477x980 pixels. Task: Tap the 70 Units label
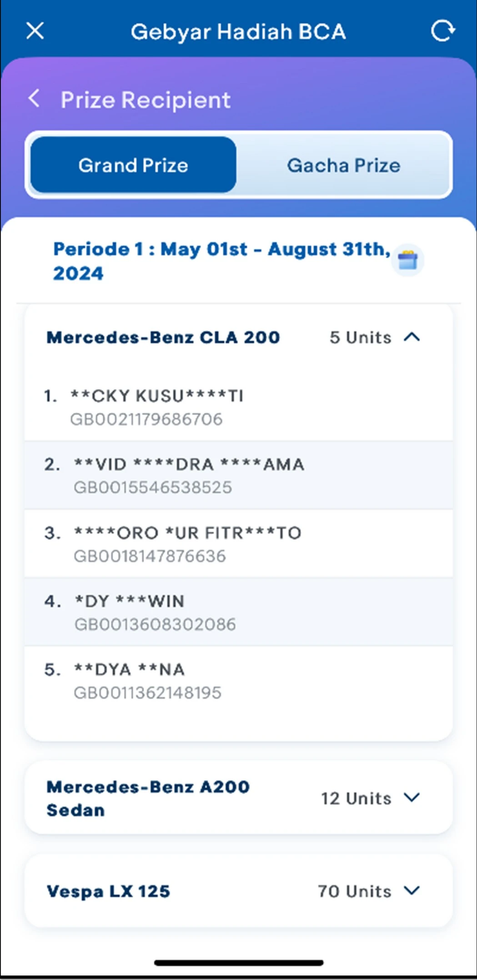354,891
